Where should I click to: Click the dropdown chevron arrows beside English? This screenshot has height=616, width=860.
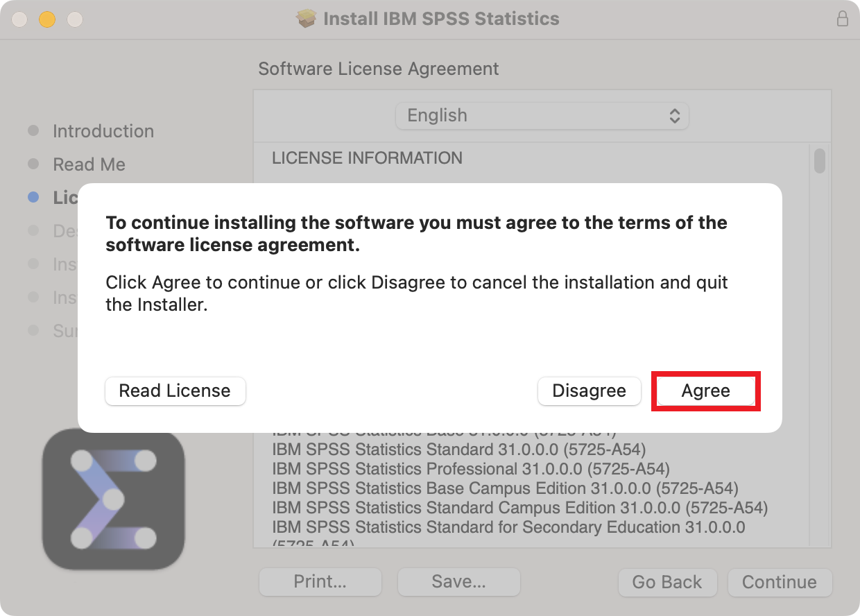tap(674, 116)
